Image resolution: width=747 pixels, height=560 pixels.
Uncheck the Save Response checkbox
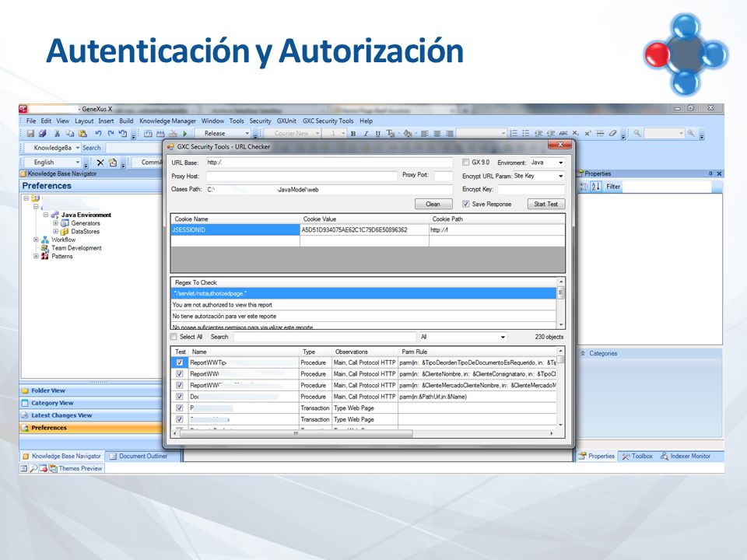coord(465,204)
